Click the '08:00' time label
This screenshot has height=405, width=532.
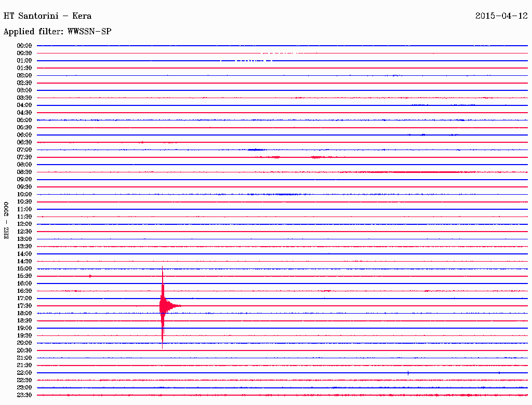(x=24, y=165)
